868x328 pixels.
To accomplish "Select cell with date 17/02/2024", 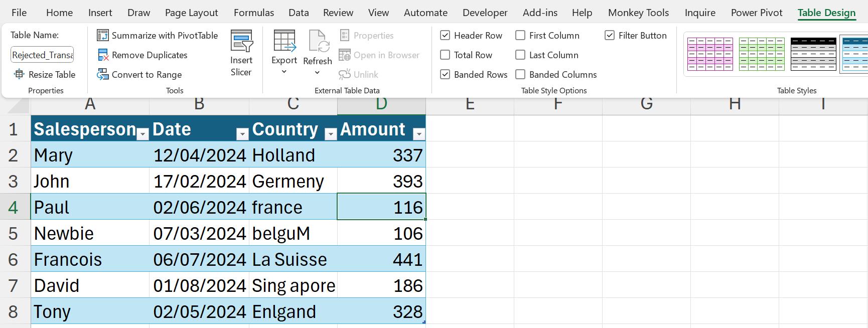I will 199,181.
